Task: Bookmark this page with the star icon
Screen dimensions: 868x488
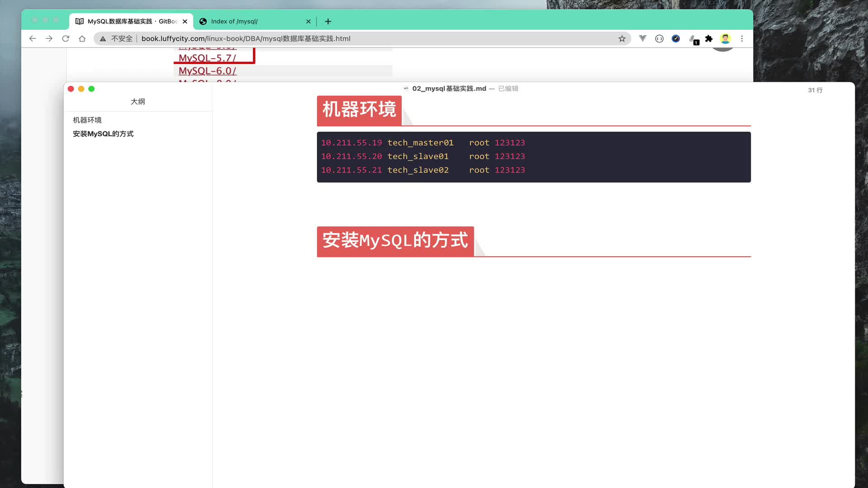Action: pos(622,39)
